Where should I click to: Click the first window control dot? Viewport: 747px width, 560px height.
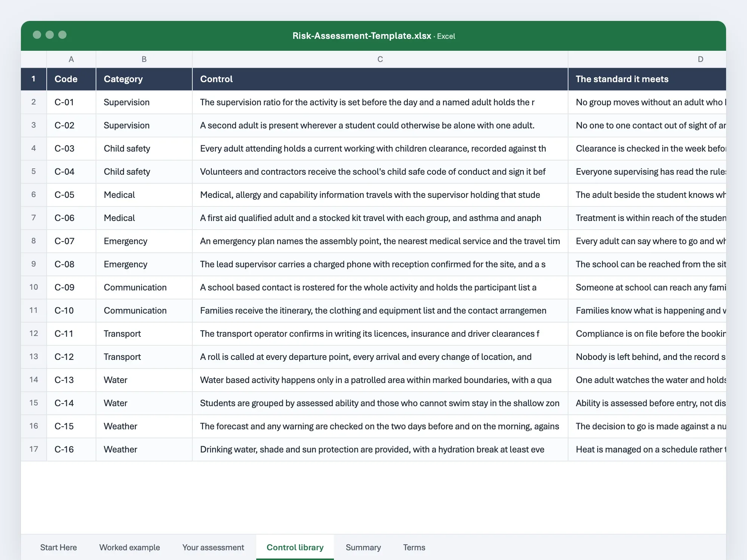[x=37, y=35]
